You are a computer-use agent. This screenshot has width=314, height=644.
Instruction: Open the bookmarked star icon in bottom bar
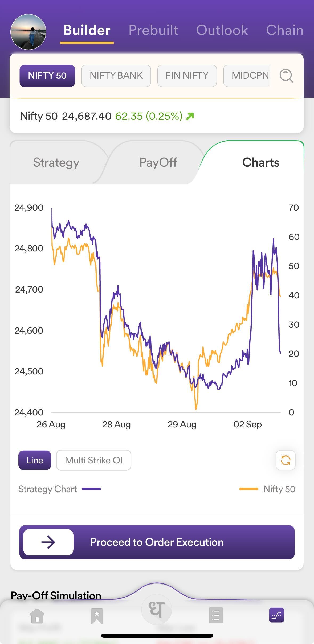click(97, 616)
